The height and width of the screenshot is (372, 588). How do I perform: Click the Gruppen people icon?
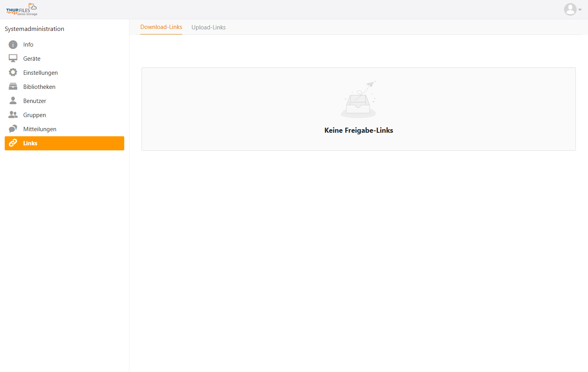[13, 115]
